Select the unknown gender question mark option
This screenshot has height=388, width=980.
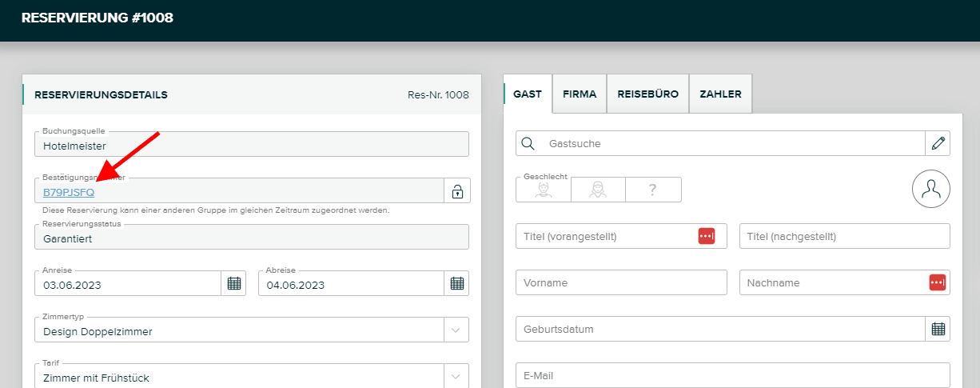pos(652,190)
